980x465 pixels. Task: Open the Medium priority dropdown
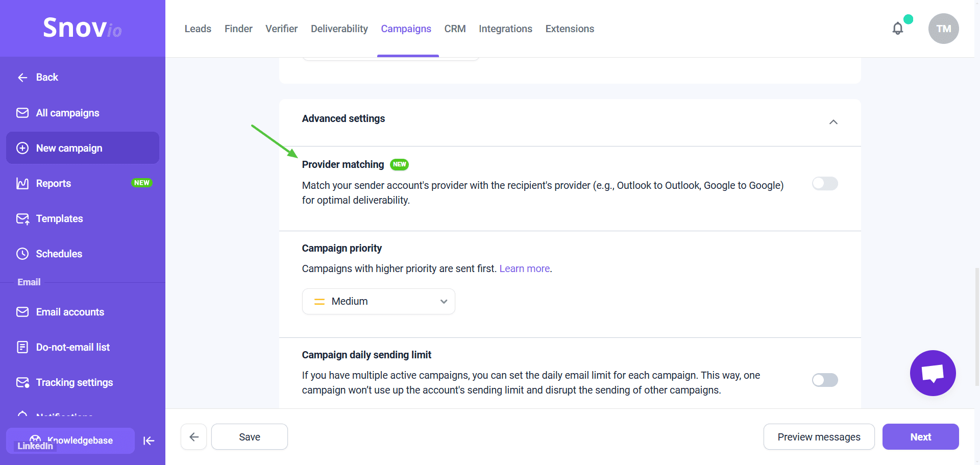pos(378,302)
